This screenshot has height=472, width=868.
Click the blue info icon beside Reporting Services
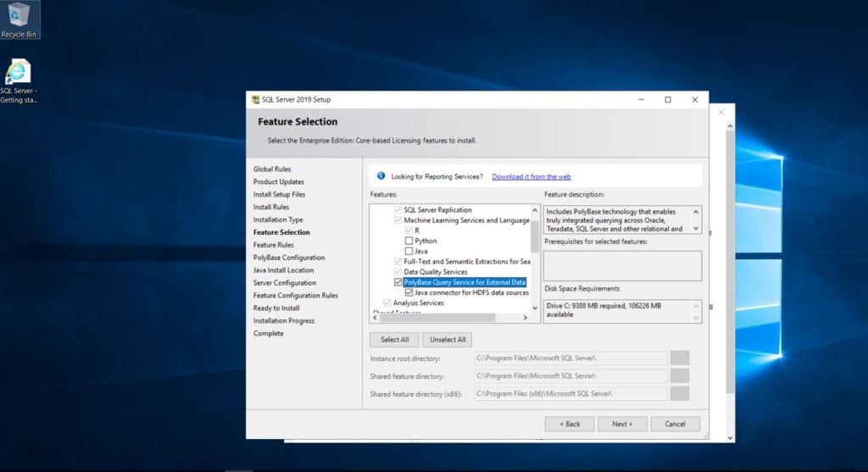point(381,176)
